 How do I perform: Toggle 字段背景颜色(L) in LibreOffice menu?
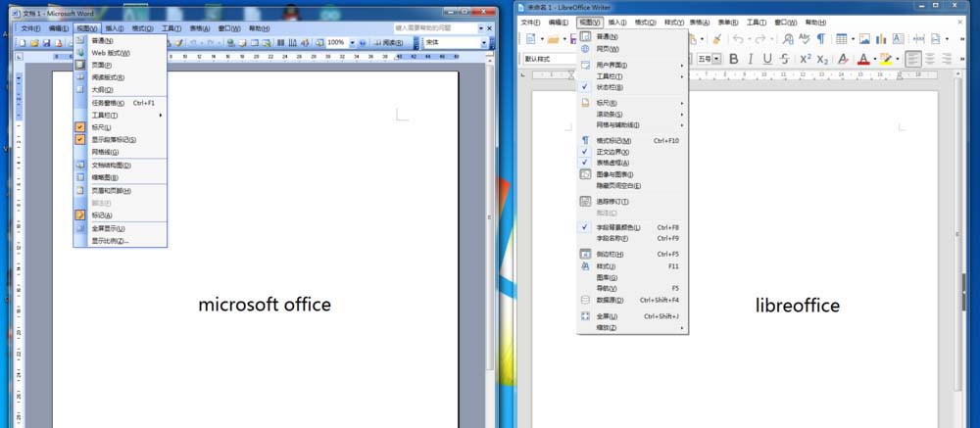pos(632,227)
